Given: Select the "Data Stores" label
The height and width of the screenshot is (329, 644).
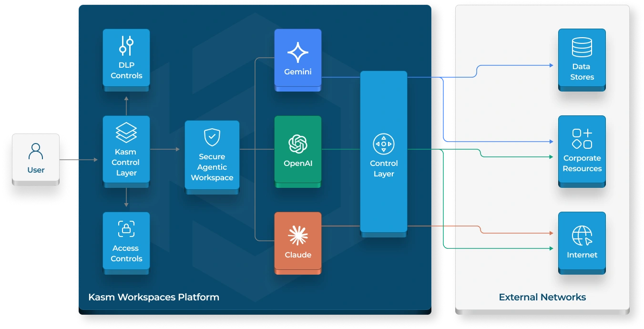Looking at the screenshot, I should [582, 72].
